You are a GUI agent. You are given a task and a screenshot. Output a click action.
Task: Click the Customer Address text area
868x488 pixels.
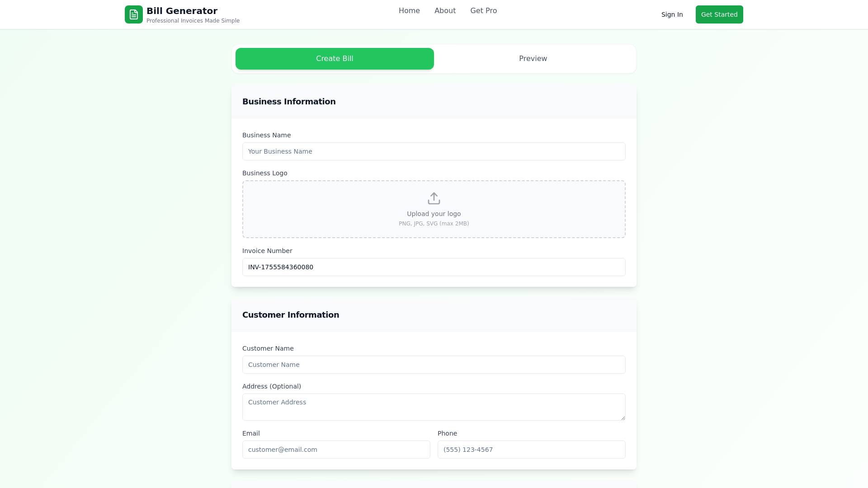tap(434, 407)
